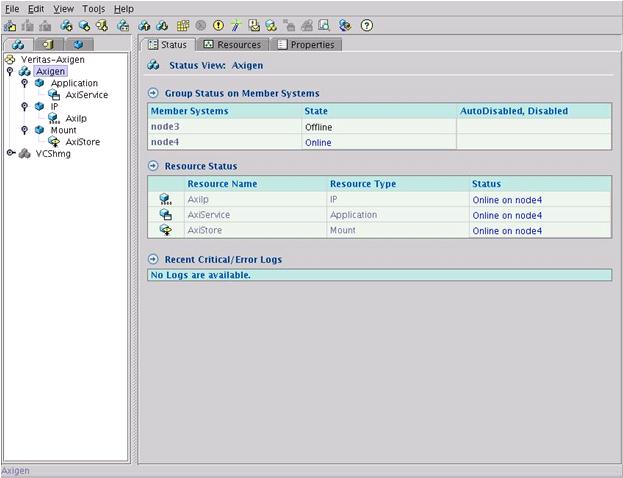Screen dimensions: 623x478
Task: Open the Notifier Wizard envelope icon
Action: [x=254, y=26]
